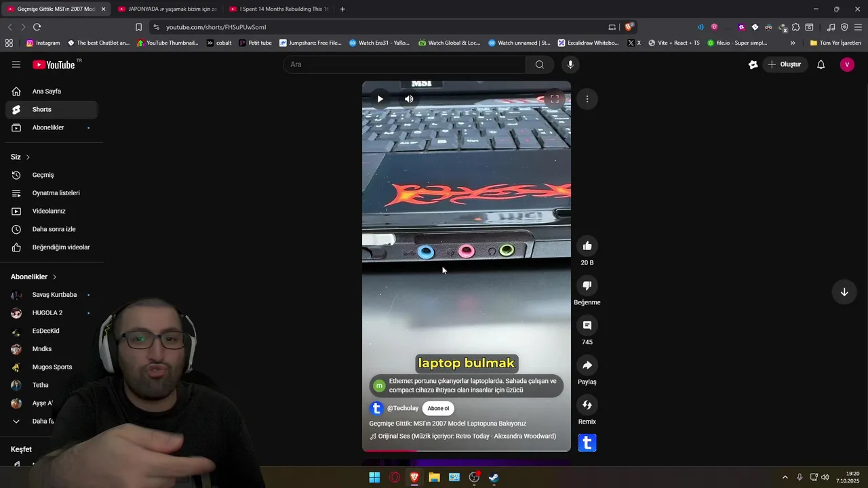Open Geçmiş history
The height and width of the screenshot is (488, 868).
coord(52,175)
